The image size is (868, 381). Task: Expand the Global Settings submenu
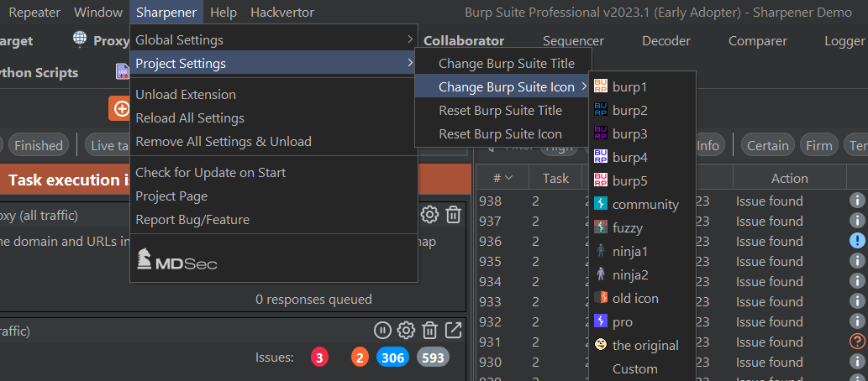pyautogui.click(x=273, y=39)
